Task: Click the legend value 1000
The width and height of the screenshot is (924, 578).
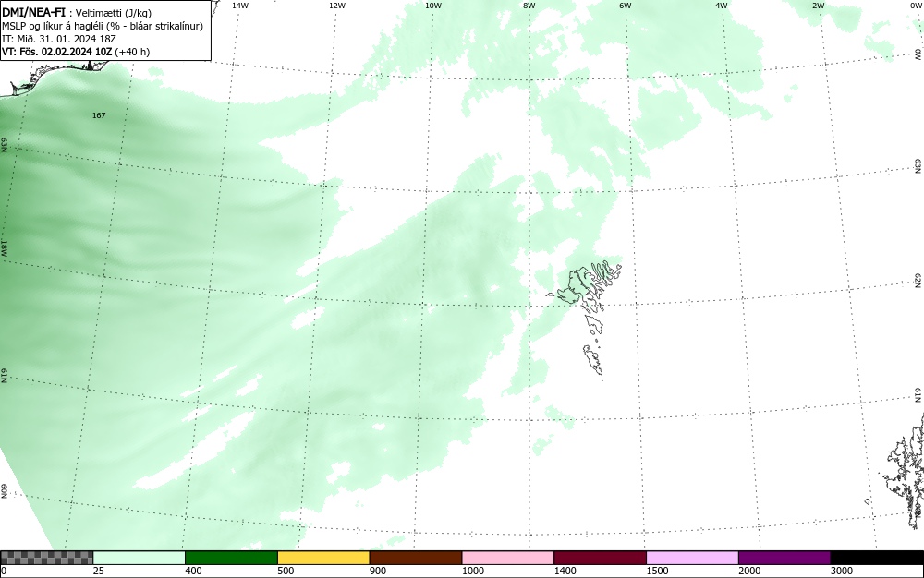Action: point(472,571)
